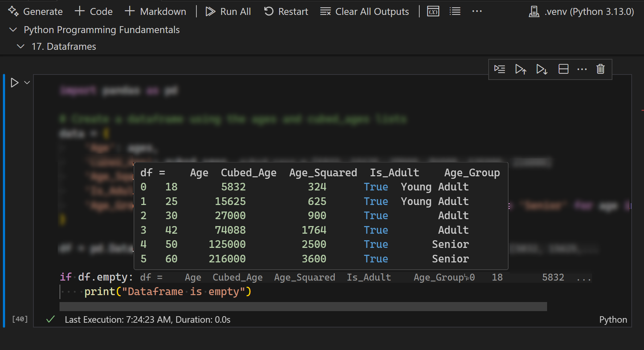Open the Variables view icon
Viewport: 644px width, 350px height.
pos(433,11)
